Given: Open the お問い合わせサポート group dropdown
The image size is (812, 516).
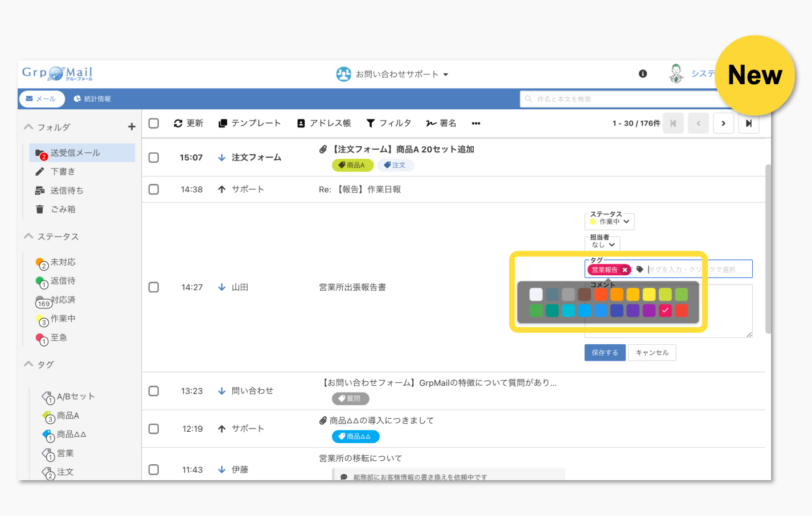Looking at the screenshot, I should (392, 74).
